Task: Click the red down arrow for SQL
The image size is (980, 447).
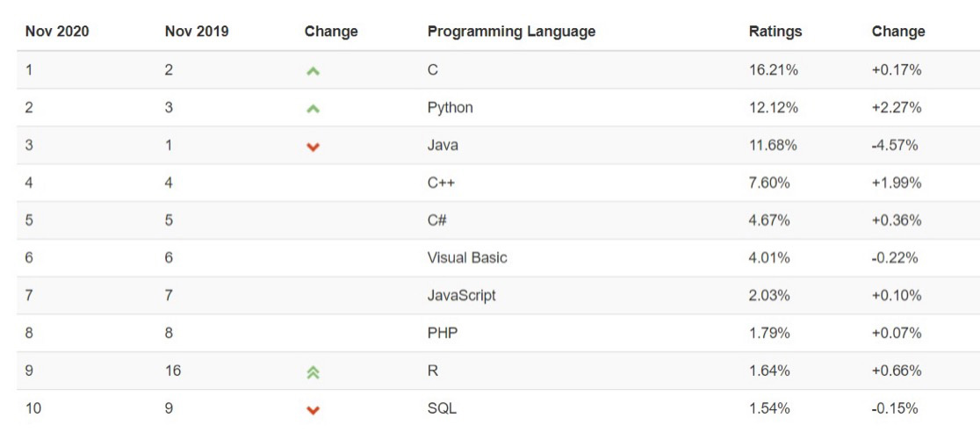Action: pos(313,410)
